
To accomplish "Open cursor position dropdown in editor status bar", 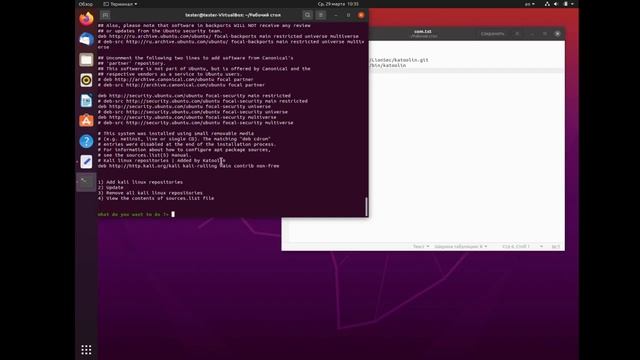I will pos(522,247).
